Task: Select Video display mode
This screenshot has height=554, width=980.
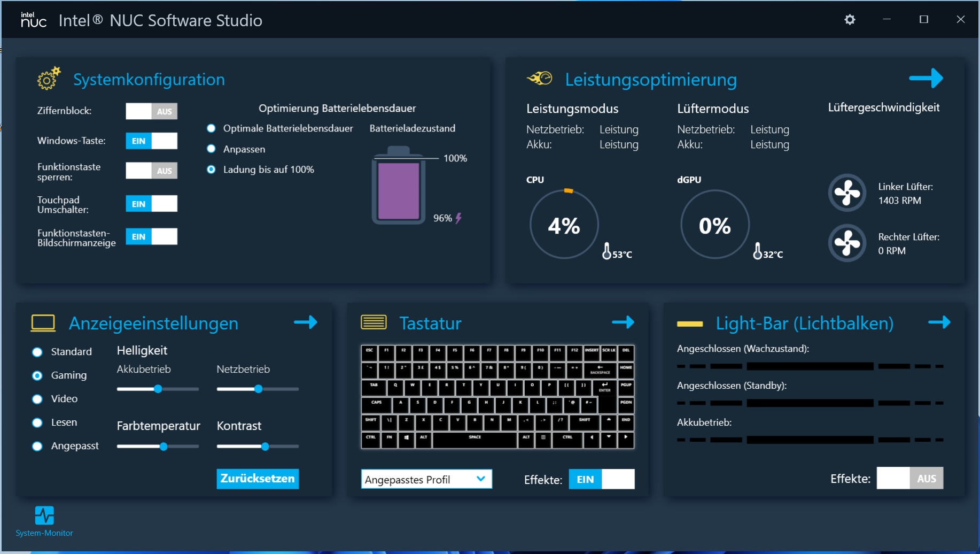Action: [x=37, y=399]
